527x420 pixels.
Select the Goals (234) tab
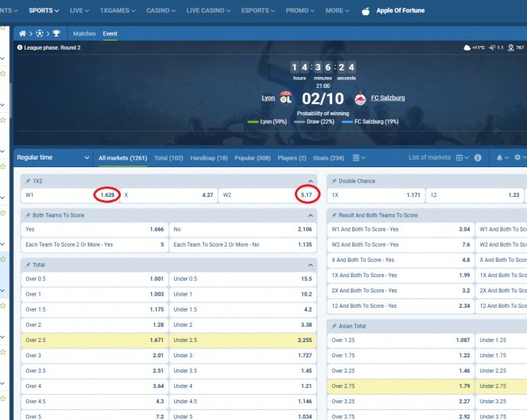tap(328, 158)
